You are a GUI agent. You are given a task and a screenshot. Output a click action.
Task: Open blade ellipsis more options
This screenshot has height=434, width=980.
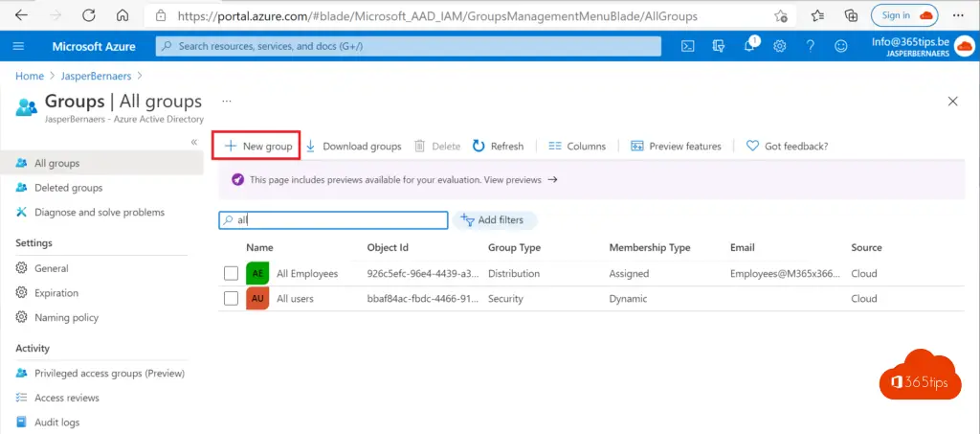point(227,101)
